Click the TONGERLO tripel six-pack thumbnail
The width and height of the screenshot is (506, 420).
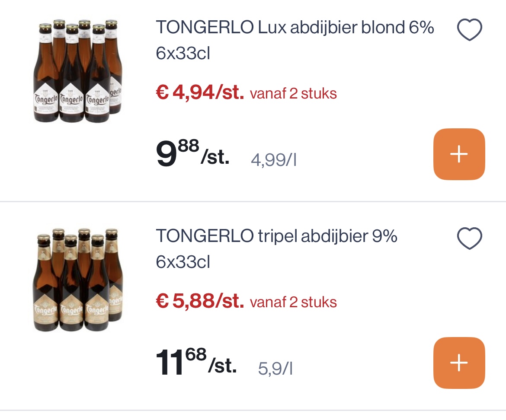[77, 280]
